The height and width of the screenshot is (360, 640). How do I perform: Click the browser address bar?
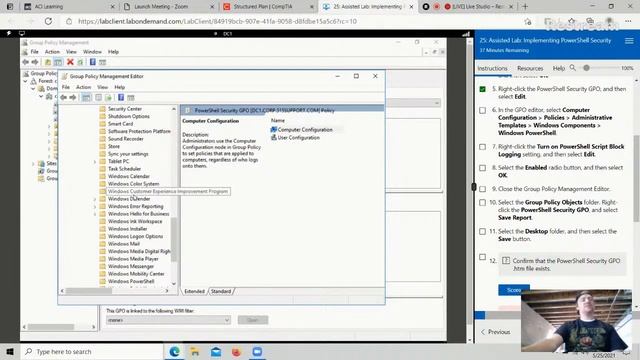click(x=294, y=21)
